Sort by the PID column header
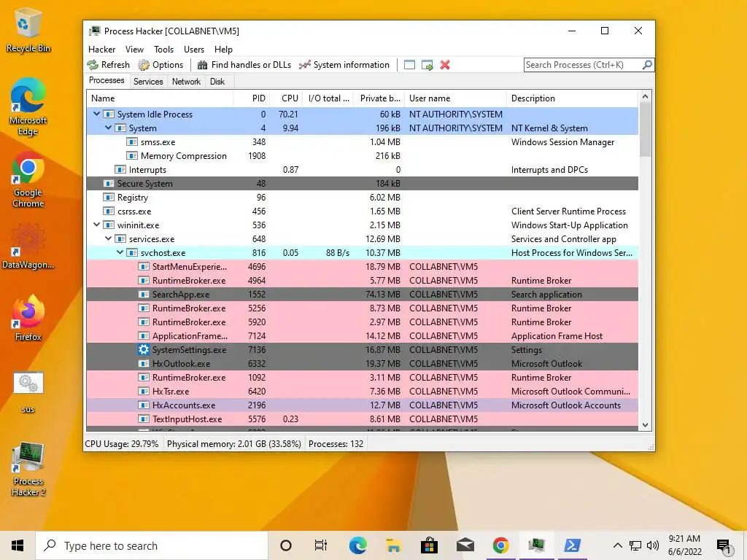Viewport: 747px width, 560px height. coord(252,98)
